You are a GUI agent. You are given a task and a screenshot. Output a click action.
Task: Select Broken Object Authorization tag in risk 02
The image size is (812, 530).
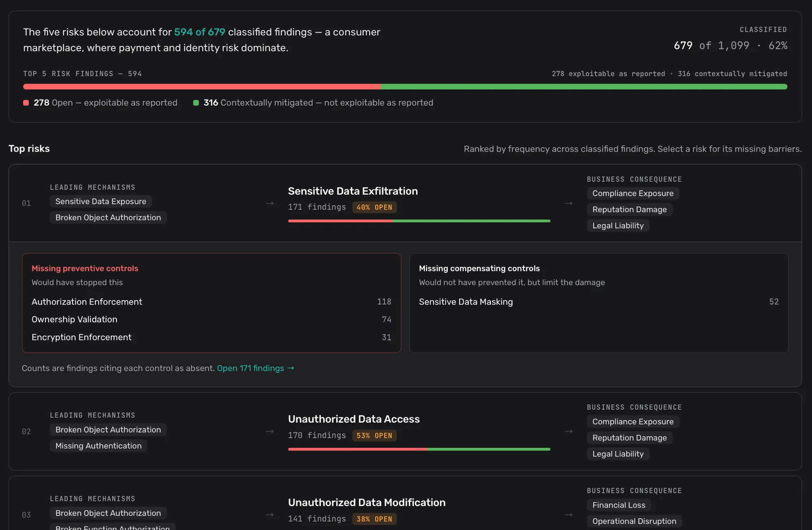[x=108, y=430]
